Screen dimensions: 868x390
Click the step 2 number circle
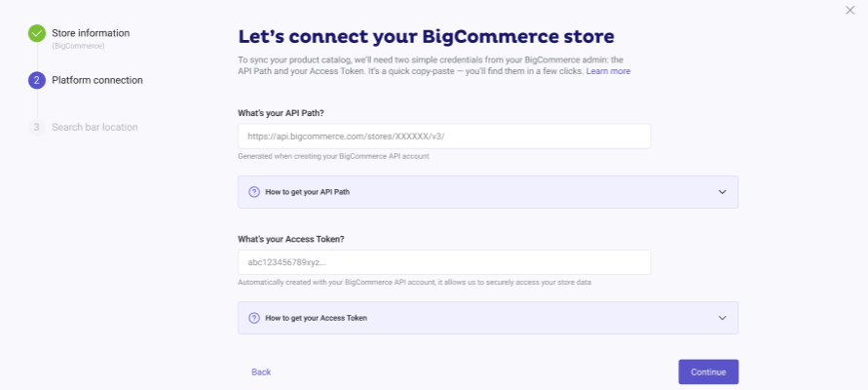pos(37,80)
